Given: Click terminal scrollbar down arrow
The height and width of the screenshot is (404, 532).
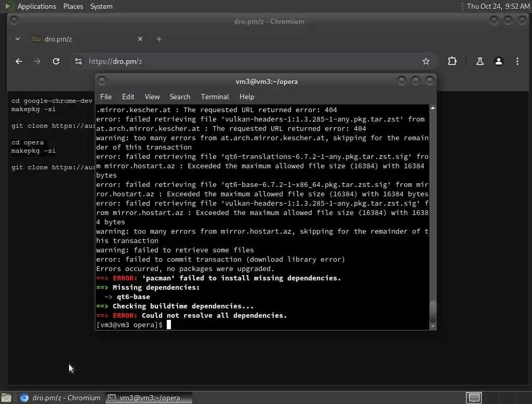Looking at the screenshot, I should (433, 326).
